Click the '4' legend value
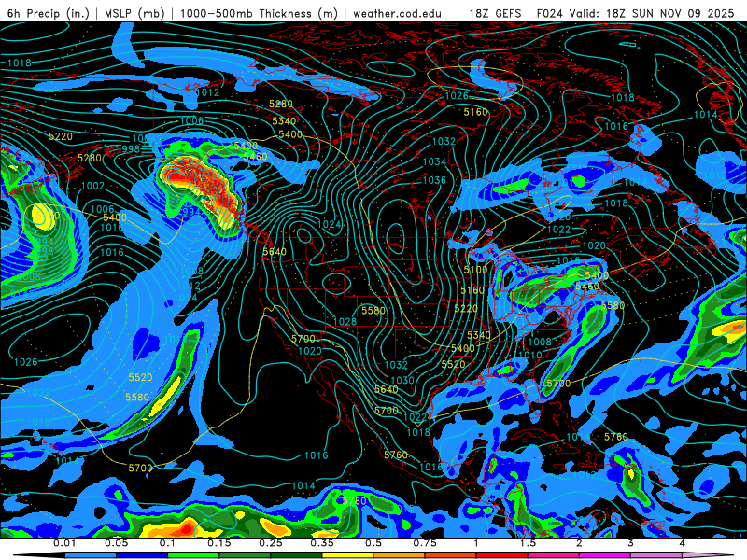 coord(683,543)
